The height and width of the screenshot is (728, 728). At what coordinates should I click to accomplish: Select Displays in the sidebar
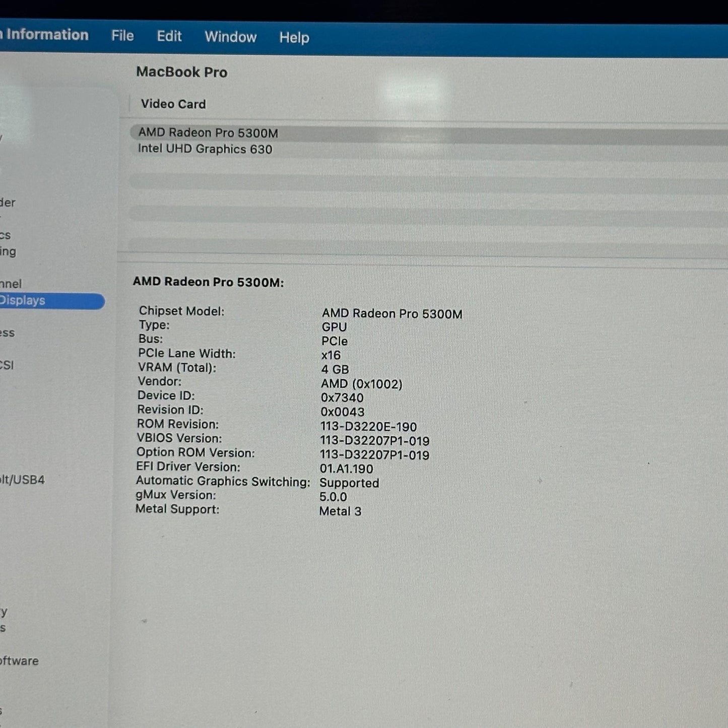(x=52, y=301)
